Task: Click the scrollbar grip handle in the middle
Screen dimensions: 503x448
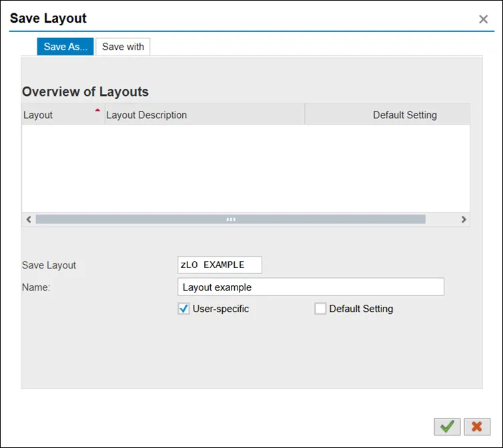Action: (x=231, y=219)
